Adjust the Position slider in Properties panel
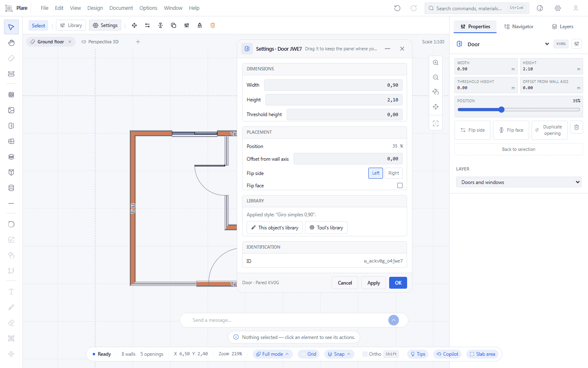 (x=519, y=110)
